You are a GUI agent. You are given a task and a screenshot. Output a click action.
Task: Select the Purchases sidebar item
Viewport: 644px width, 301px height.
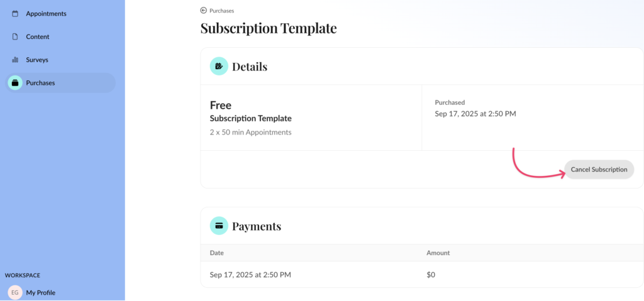(x=40, y=83)
